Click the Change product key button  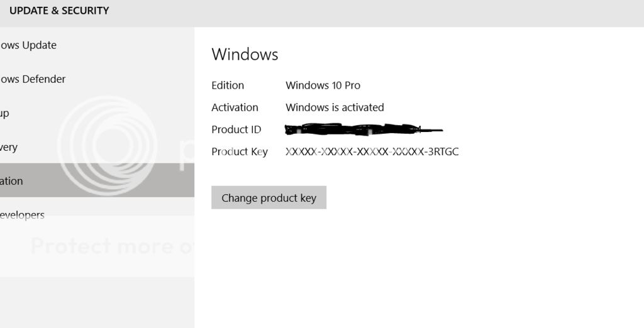pyautogui.click(x=269, y=198)
